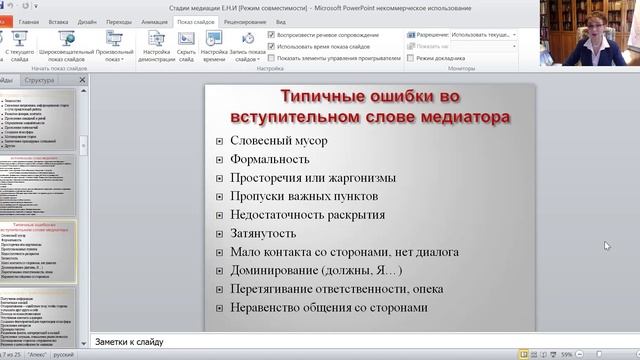Select the last slide thumbnail in the pane
This screenshot has height=360, width=640.
pyautogui.click(x=38, y=318)
